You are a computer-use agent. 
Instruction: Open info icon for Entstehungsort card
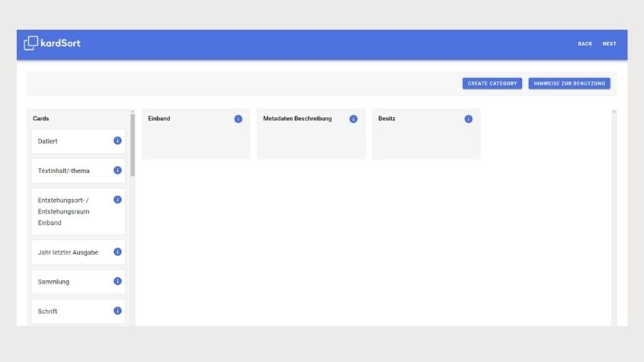[117, 200]
